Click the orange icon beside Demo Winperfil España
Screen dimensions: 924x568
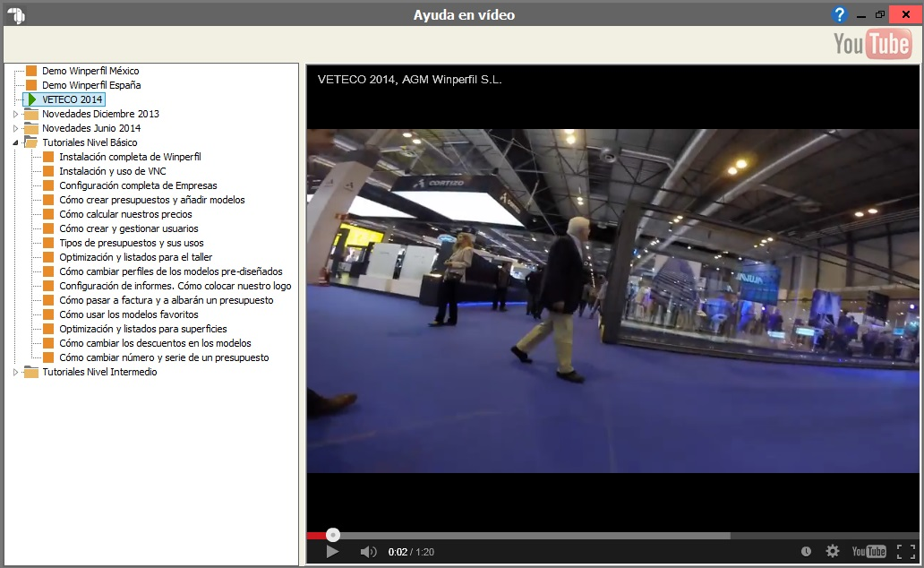point(31,85)
